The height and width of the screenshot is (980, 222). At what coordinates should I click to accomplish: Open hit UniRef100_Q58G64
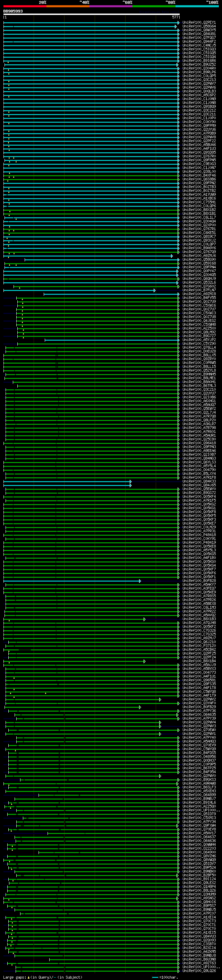[199, 26]
